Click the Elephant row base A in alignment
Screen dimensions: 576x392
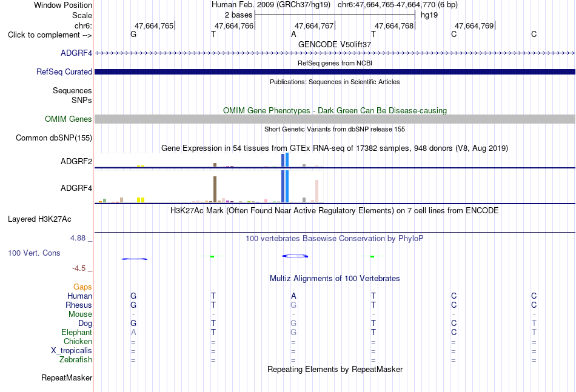coord(133,332)
